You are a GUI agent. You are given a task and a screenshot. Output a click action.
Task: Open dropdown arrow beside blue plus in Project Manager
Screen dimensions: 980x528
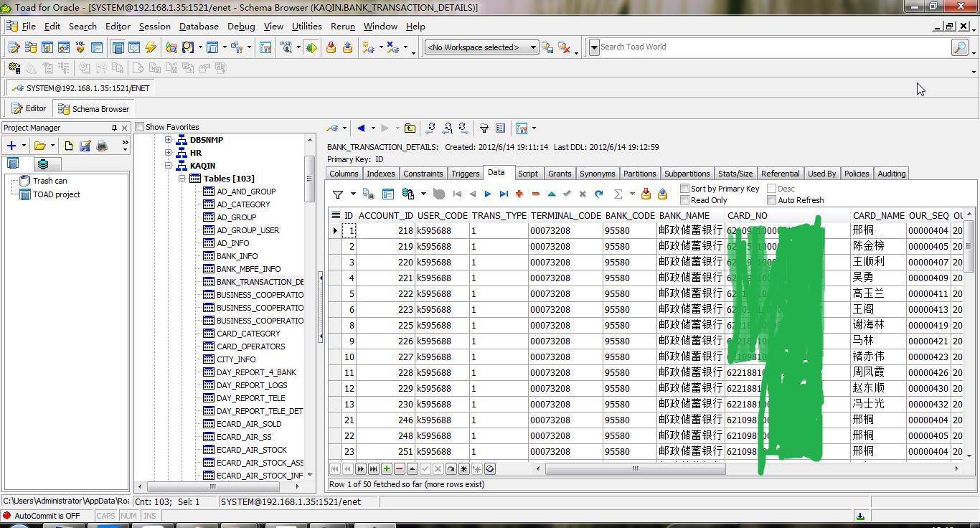tap(24, 146)
